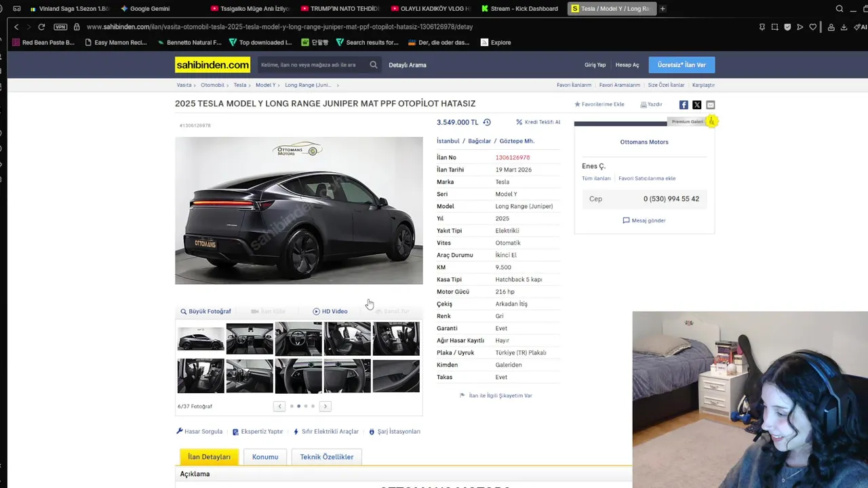Go to previous gallery thumbnail page arrow
Screen dimensions: 868x488
click(x=279, y=407)
